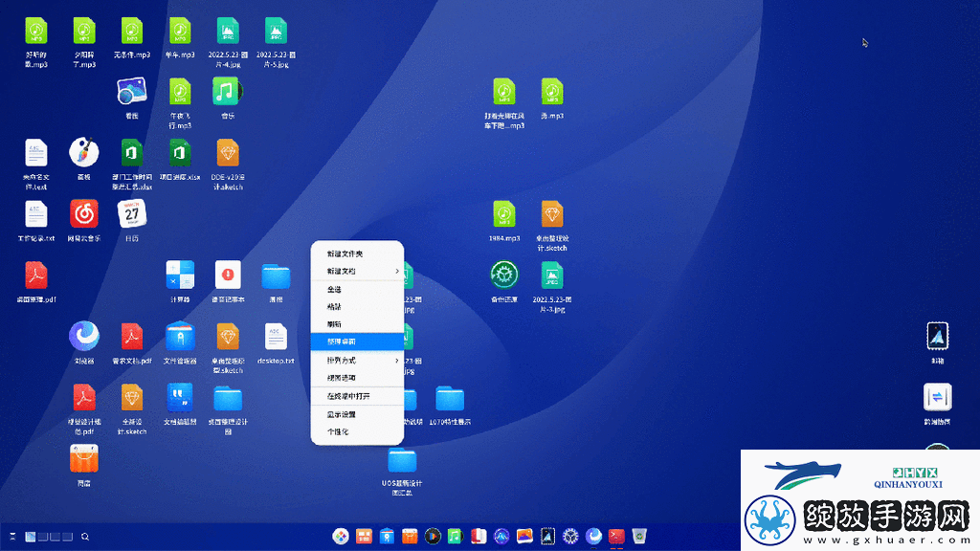This screenshot has height=551, width=980.
Task: Select the highlighted 整理桌面 menu entry
Action: (x=357, y=342)
